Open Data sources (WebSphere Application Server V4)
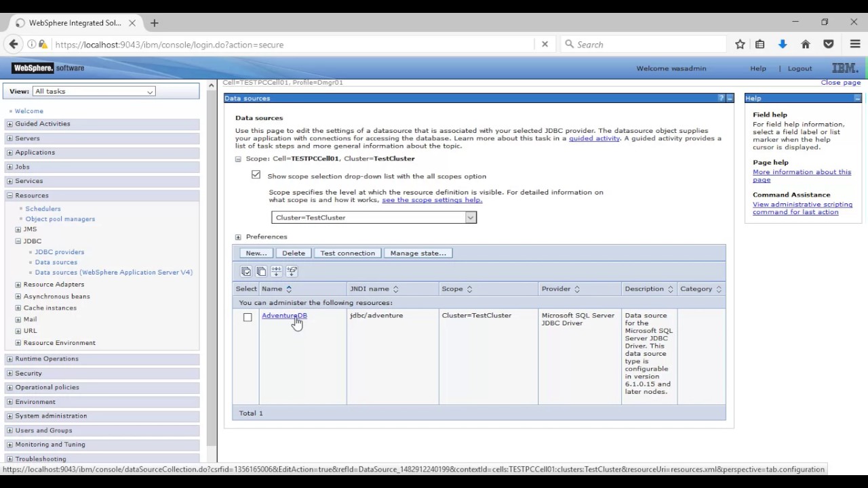 pos(114,272)
